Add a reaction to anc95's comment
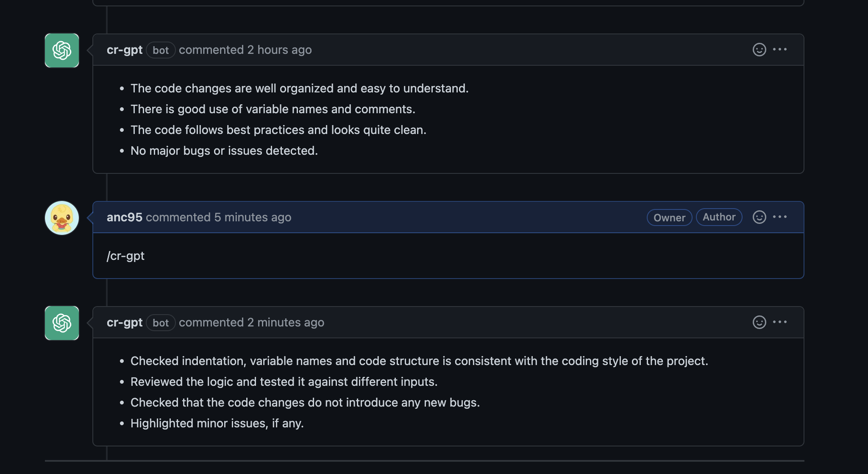The width and height of the screenshot is (868, 474). [759, 217]
